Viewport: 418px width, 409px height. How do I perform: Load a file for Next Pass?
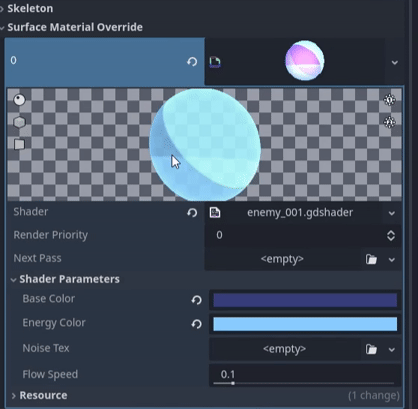(371, 259)
